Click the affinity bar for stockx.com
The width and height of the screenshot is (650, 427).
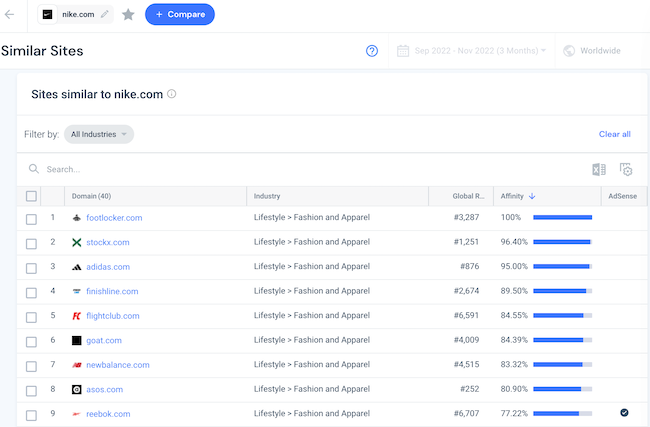(562, 242)
